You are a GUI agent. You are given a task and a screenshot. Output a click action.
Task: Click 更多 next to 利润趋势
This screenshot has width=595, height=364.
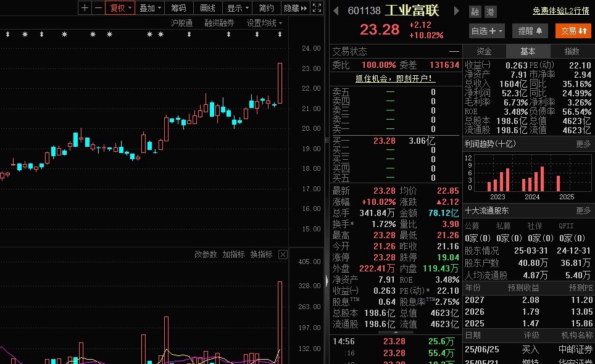point(583,144)
